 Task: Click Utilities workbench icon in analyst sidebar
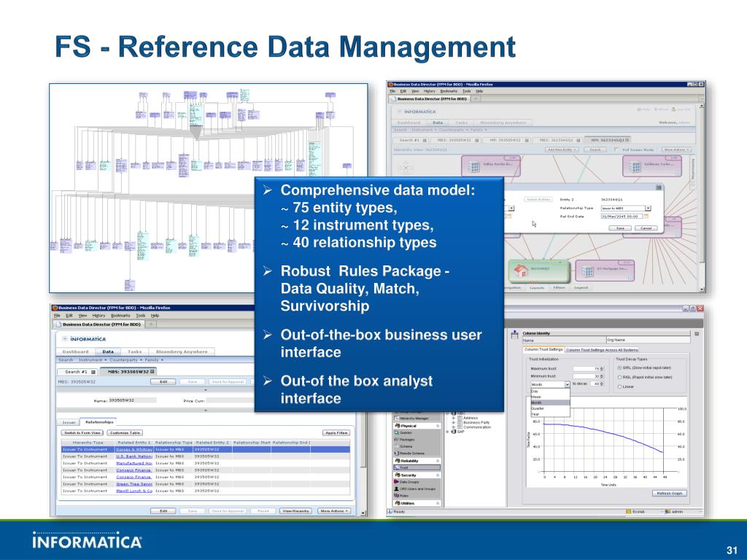398,503
